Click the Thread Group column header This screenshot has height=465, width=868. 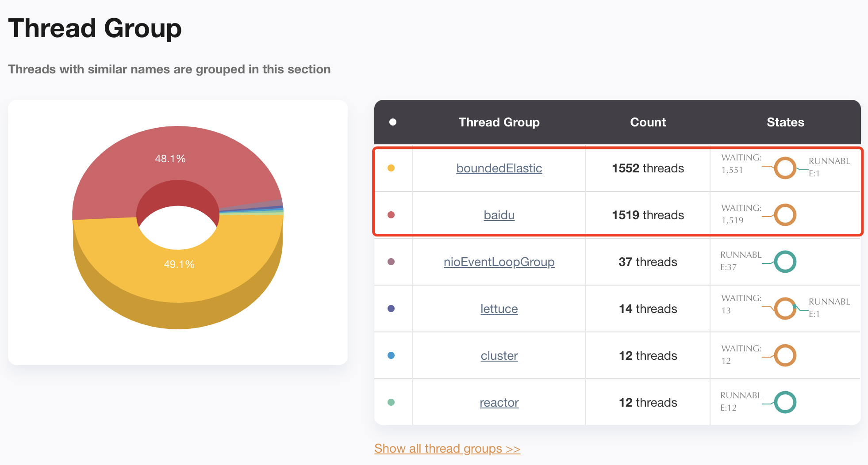click(499, 122)
